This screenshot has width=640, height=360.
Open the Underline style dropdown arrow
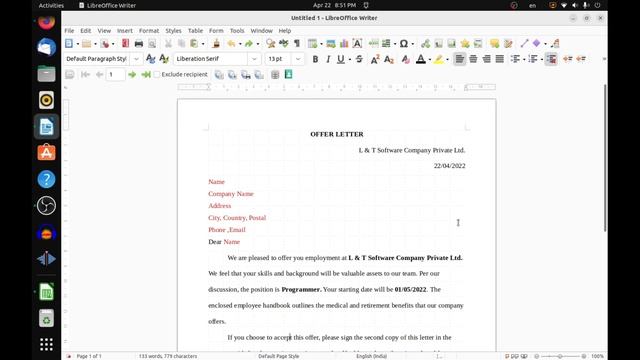[350, 60]
